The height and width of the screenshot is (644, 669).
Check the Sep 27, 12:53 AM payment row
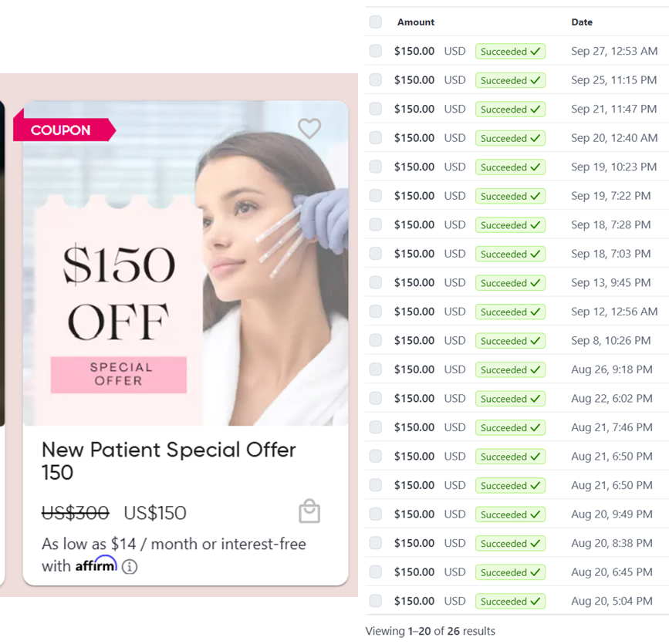pos(376,51)
